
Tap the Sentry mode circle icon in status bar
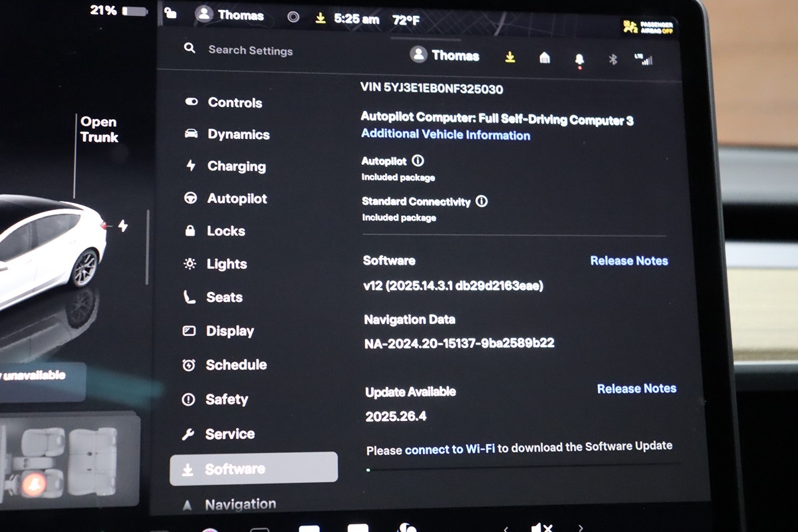[x=293, y=17]
